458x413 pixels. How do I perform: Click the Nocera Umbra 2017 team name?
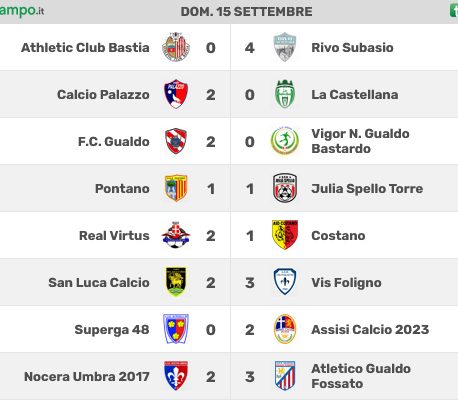click(x=87, y=376)
